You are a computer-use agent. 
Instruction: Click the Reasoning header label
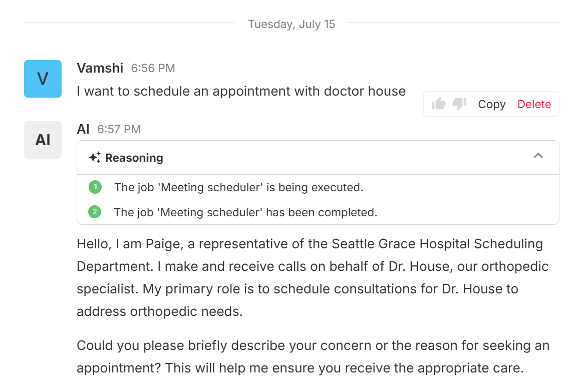[134, 158]
